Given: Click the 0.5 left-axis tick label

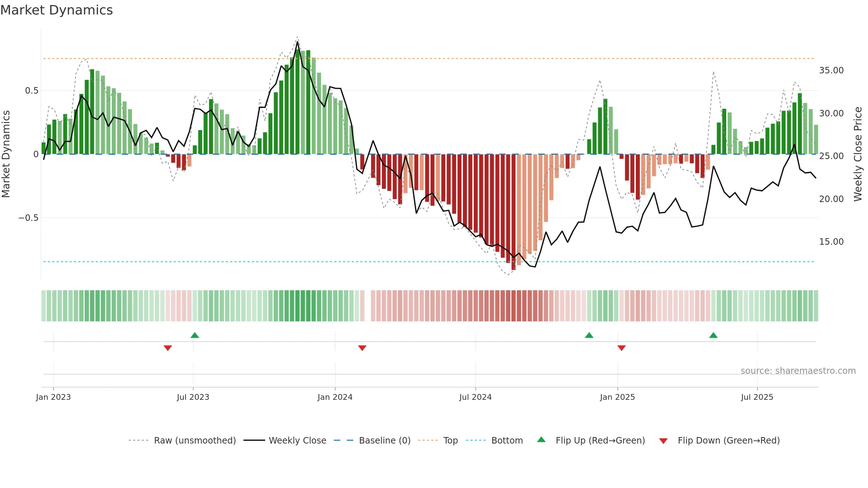Looking at the screenshot, I should (32, 91).
